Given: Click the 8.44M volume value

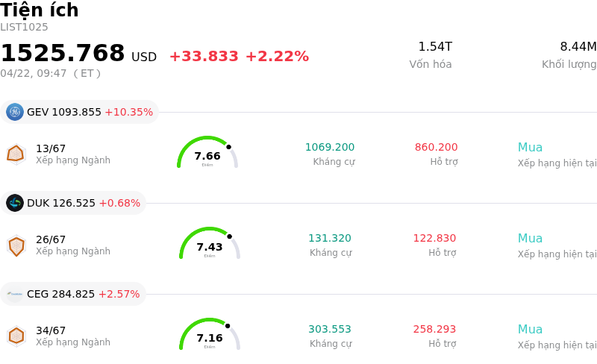Looking at the screenshot, I should click(x=578, y=47).
